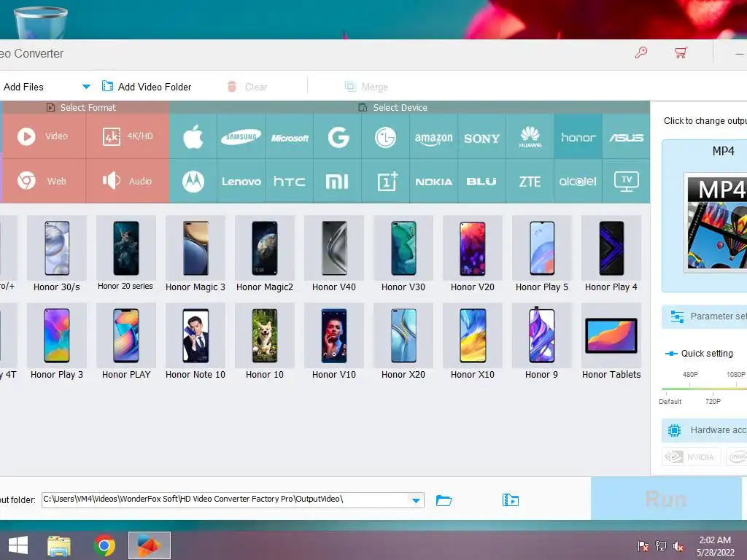Click the MP4 output format image
The width and height of the screenshot is (747, 560).
[x=716, y=222]
